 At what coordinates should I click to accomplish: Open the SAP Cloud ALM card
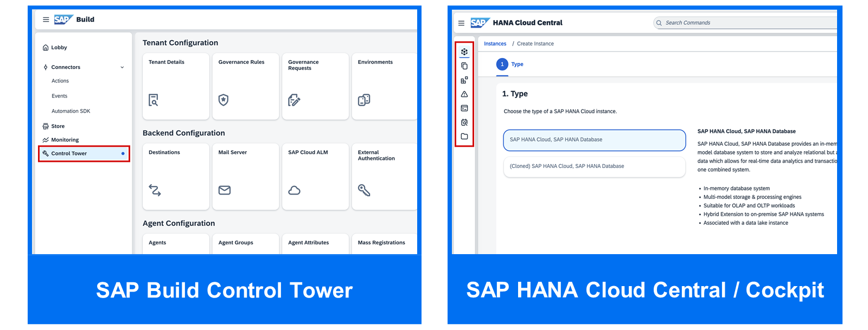coord(315,177)
